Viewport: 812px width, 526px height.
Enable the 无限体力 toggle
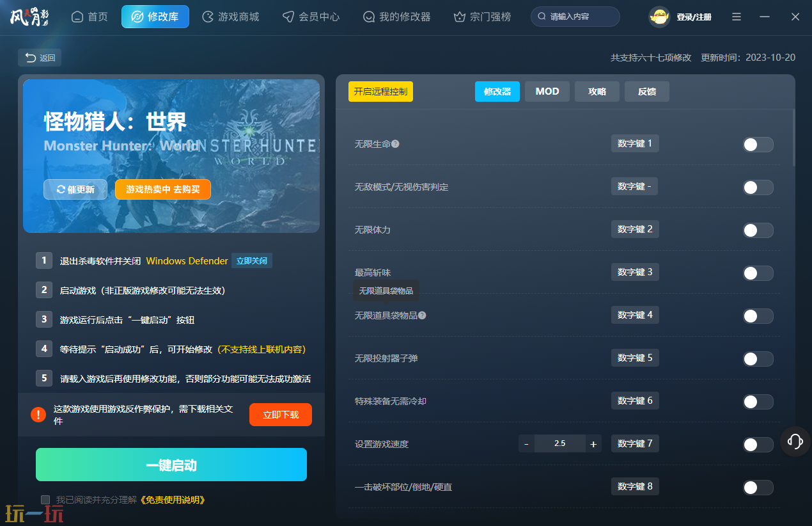tap(758, 230)
